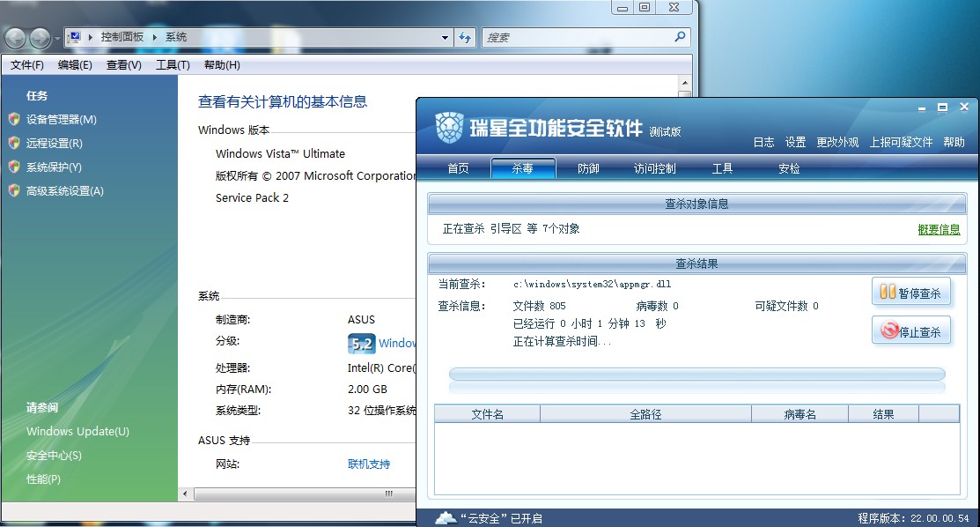Open address bar history dropdown arrow

[445, 38]
